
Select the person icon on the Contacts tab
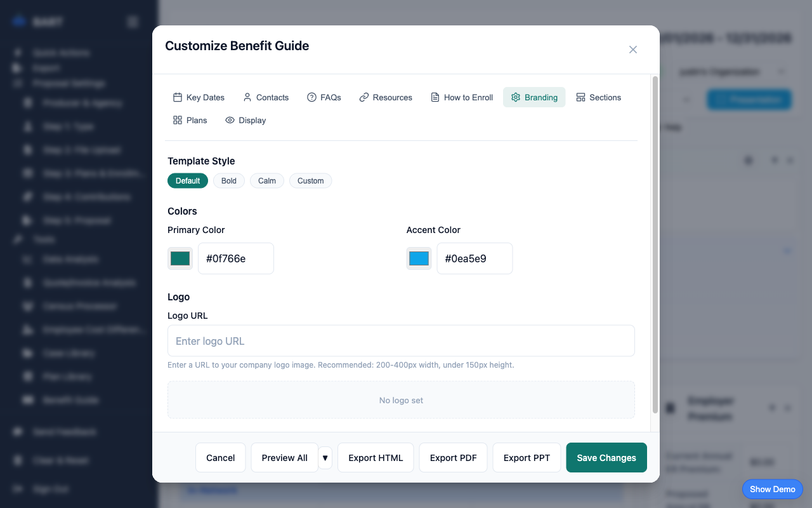[x=247, y=97]
